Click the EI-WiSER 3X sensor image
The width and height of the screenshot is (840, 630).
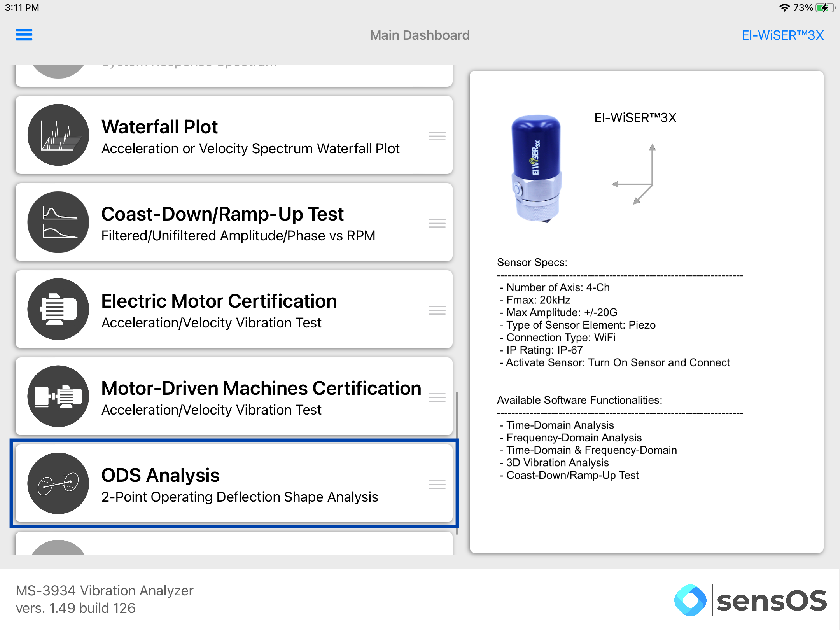point(537,169)
